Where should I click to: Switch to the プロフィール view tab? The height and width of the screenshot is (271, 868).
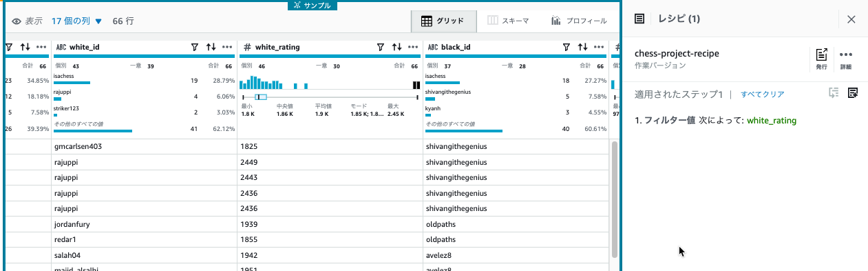coord(579,21)
